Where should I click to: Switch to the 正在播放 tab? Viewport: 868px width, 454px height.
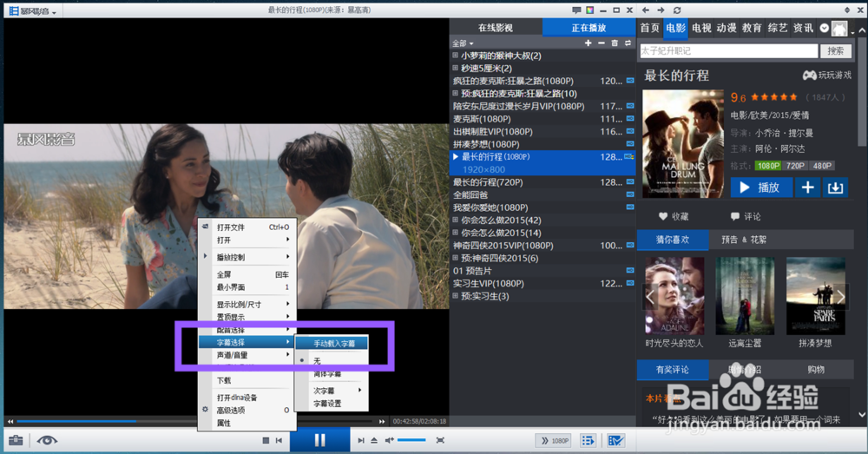[x=589, y=28]
